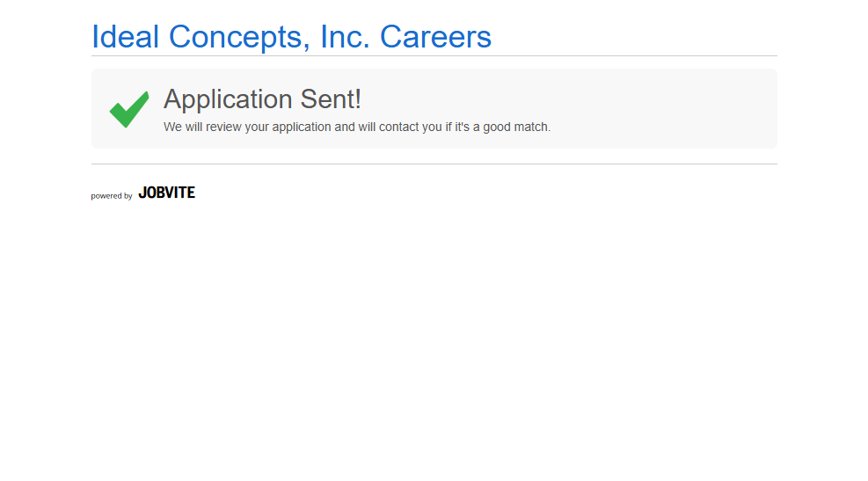
Task: Click "if it's" in the confirmation message
Action: pos(461,127)
